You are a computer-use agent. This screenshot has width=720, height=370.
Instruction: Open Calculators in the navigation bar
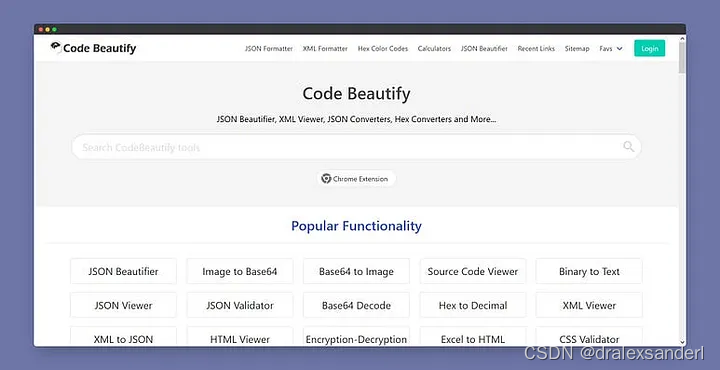pyautogui.click(x=434, y=48)
